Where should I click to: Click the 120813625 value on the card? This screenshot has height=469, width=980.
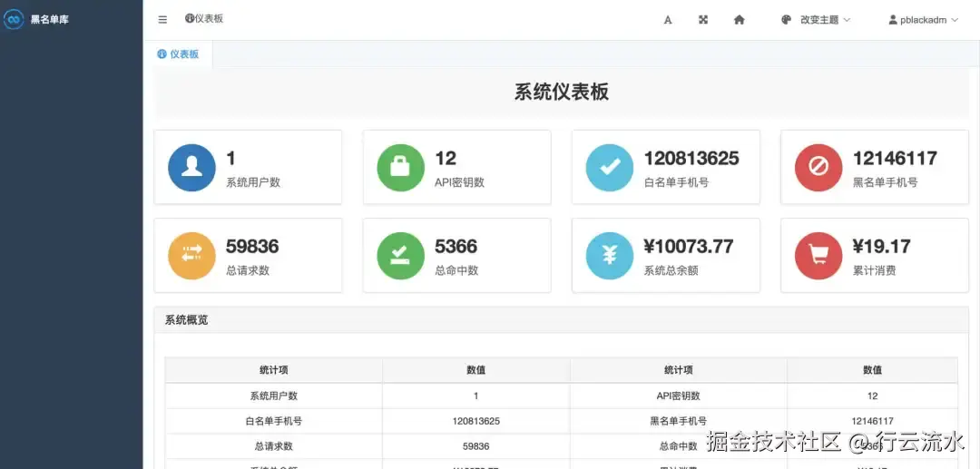[x=691, y=158]
